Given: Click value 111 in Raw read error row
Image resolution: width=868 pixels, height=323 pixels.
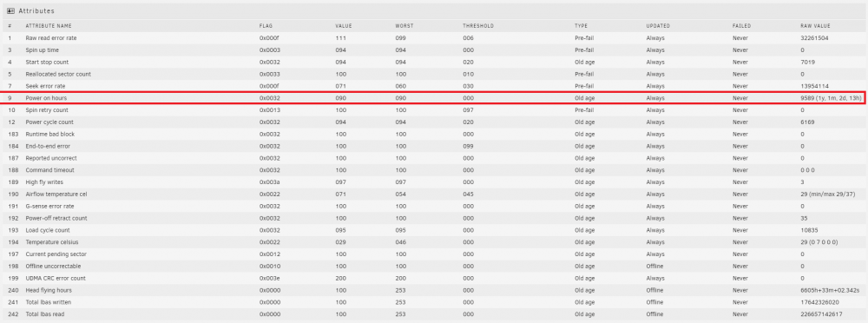Looking at the screenshot, I should click(340, 38).
